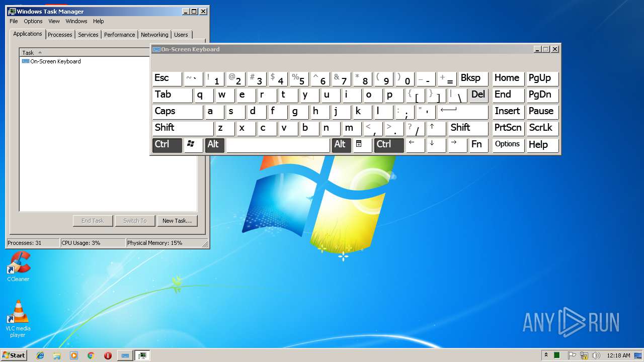Switch to the Processes tab
This screenshot has width=644, height=362.
click(x=60, y=35)
